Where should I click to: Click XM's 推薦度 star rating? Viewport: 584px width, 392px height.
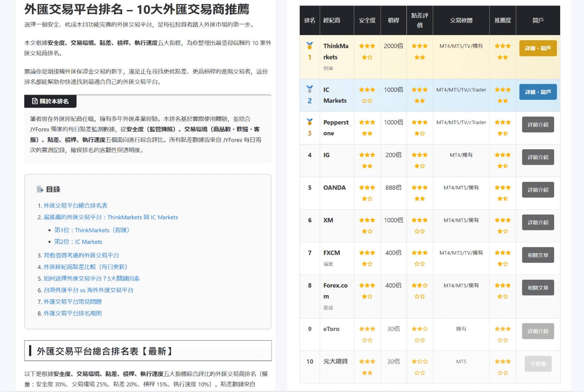click(502, 225)
